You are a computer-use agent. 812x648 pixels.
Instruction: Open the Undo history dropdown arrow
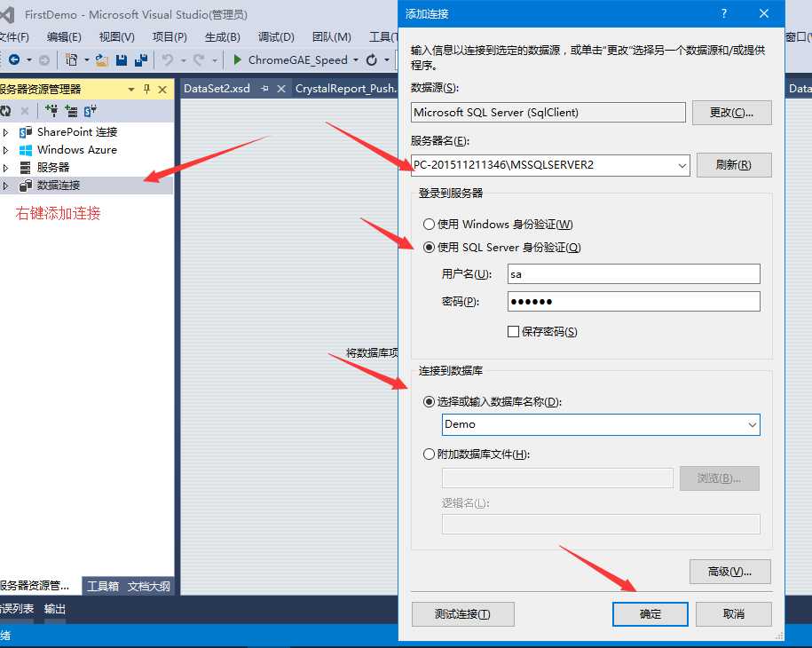pos(184,60)
